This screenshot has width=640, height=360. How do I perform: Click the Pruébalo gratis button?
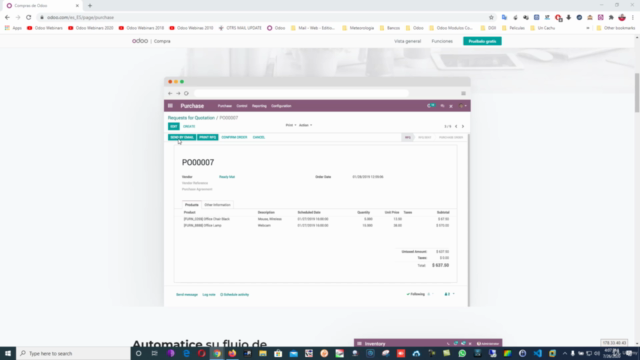[x=482, y=41]
